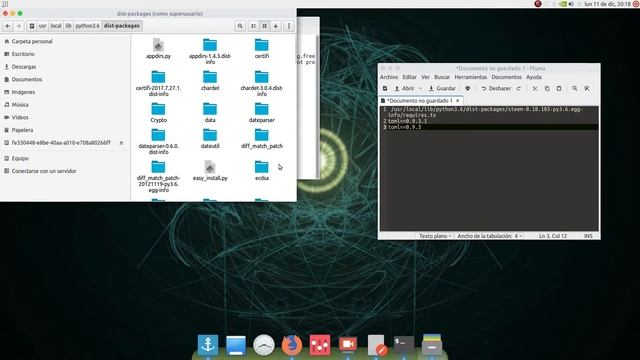The width and height of the screenshot is (640, 360).
Task: Go forward in the file manager
Action: [x=18, y=26]
